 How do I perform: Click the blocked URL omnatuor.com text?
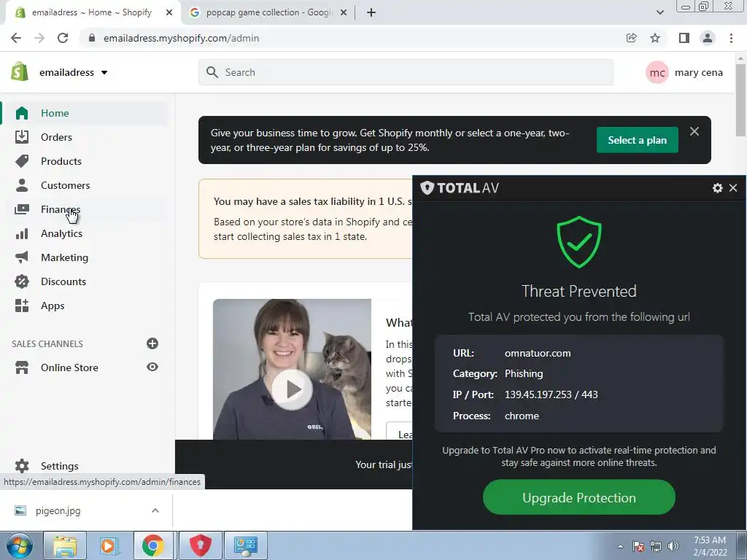click(x=538, y=354)
